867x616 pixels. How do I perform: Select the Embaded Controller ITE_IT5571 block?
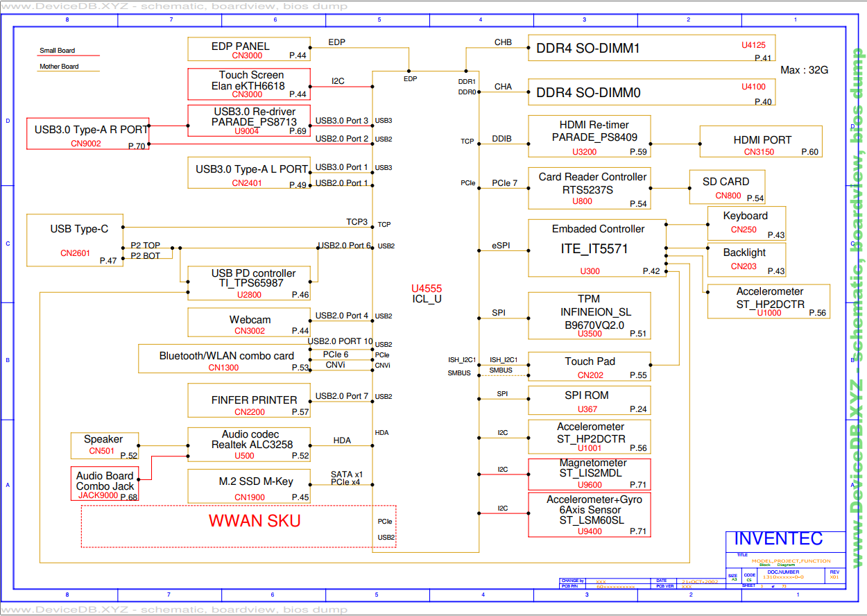(x=597, y=248)
